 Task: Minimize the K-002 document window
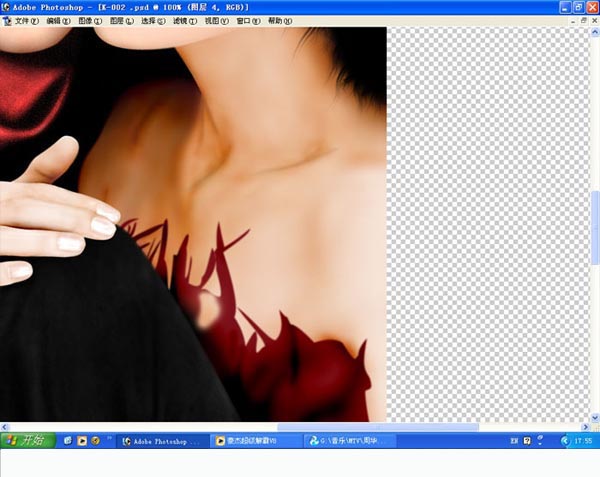coord(573,21)
